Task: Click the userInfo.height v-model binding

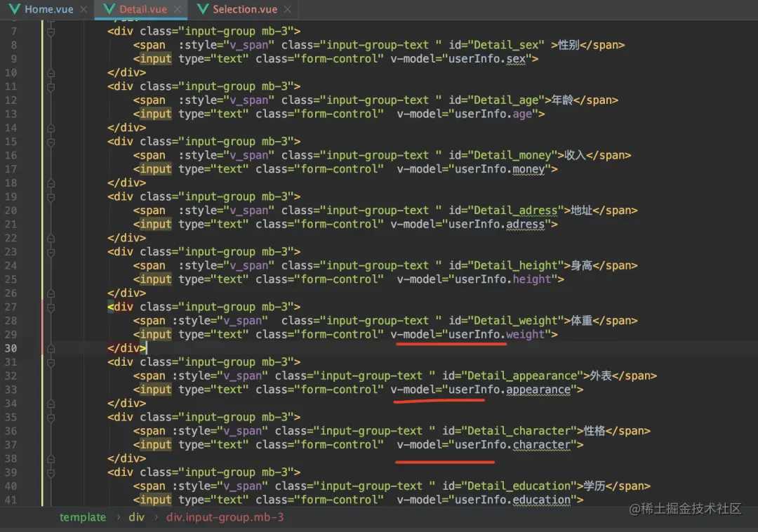Action: pyautogui.click(x=503, y=279)
